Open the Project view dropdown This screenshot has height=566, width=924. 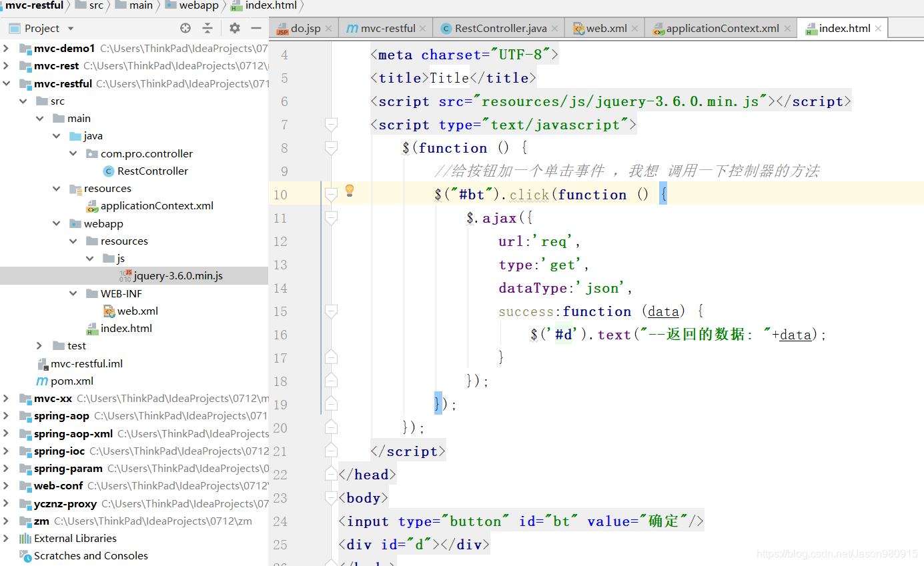coord(71,29)
